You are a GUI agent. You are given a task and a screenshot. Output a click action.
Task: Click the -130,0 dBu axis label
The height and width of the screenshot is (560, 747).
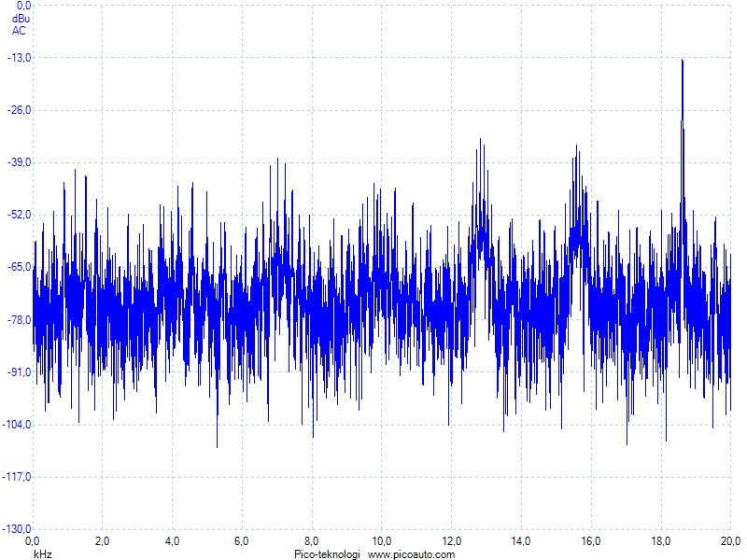pyautogui.click(x=17, y=529)
